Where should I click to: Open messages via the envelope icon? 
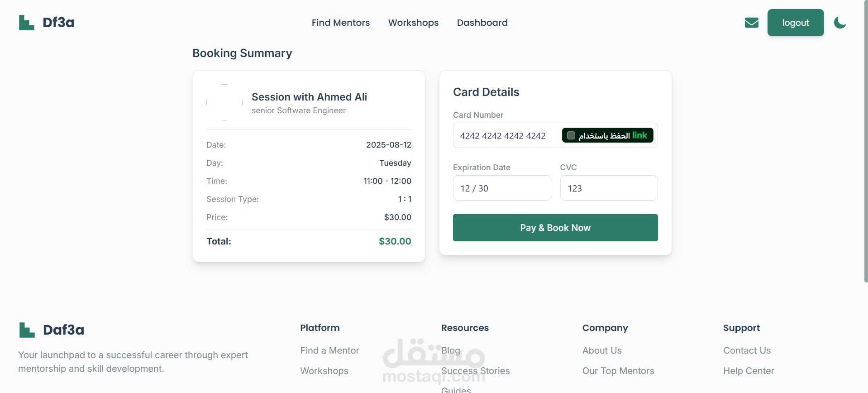(x=751, y=23)
